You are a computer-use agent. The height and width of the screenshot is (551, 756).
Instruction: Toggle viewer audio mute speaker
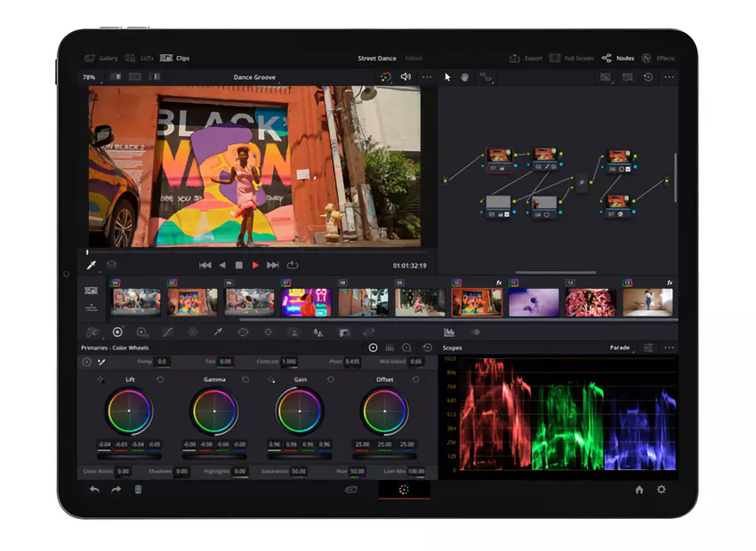click(x=406, y=77)
